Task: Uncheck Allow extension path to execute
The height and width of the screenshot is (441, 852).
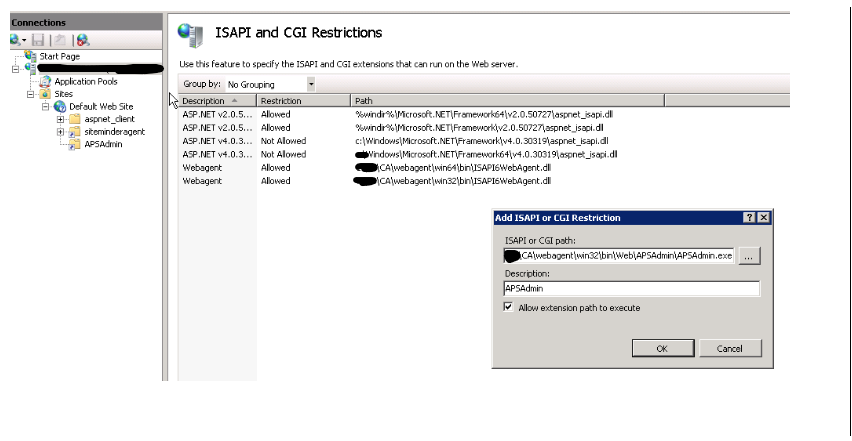Action: coord(508,307)
